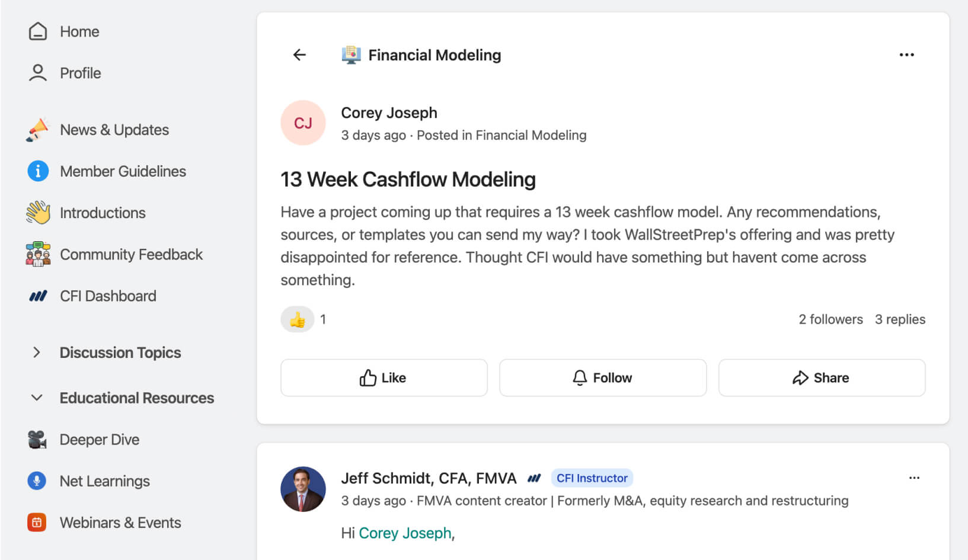
Task: Toggle Like on the post
Action: 384,377
